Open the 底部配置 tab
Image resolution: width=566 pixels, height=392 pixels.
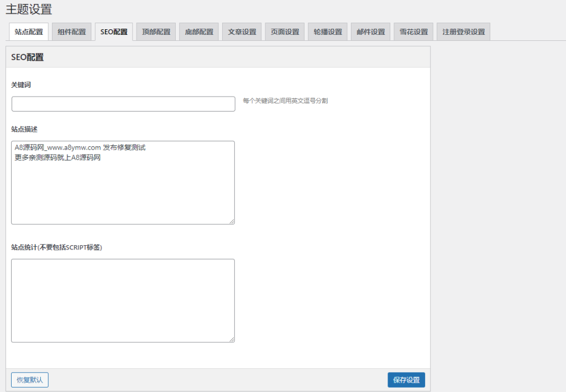point(198,31)
